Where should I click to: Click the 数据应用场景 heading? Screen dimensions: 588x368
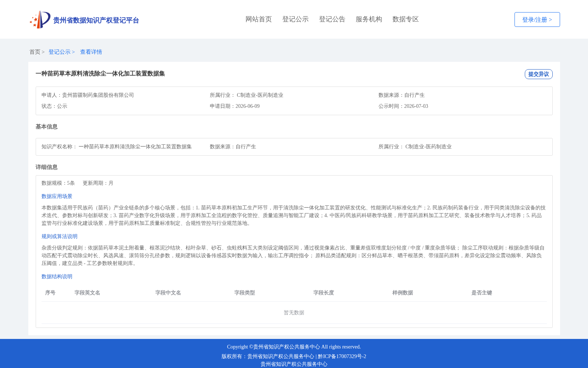pos(57,196)
